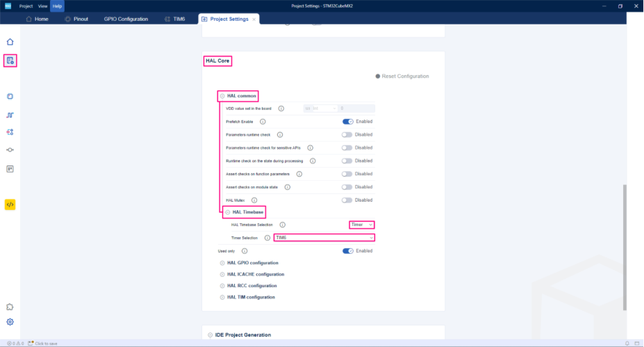The image size is (644, 347).
Task: Open the waveform clock sidebar icon
Action: click(x=10, y=115)
